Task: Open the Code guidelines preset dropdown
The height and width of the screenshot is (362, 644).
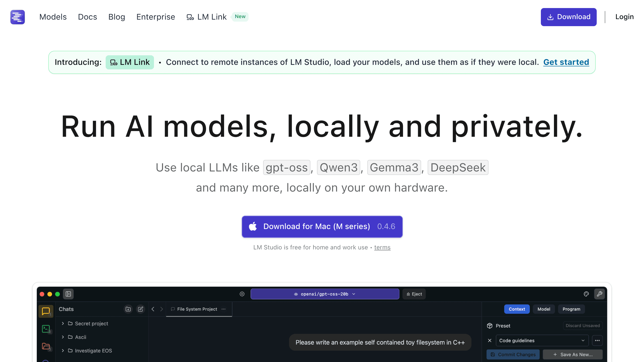Action: 542,340
